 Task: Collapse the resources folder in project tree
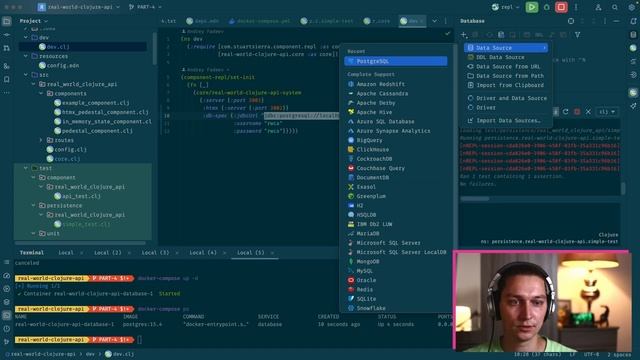pos(26,56)
